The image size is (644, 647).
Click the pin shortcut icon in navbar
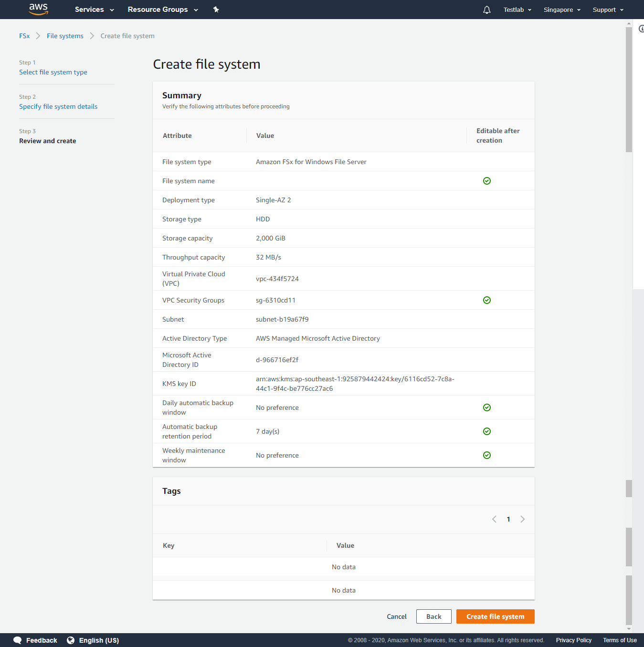point(216,10)
